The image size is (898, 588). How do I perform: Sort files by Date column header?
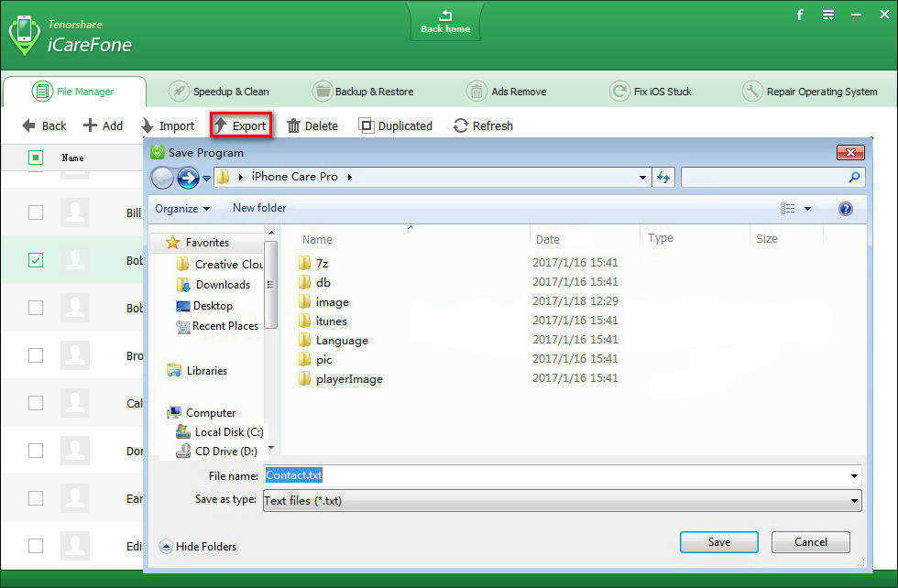[548, 239]
